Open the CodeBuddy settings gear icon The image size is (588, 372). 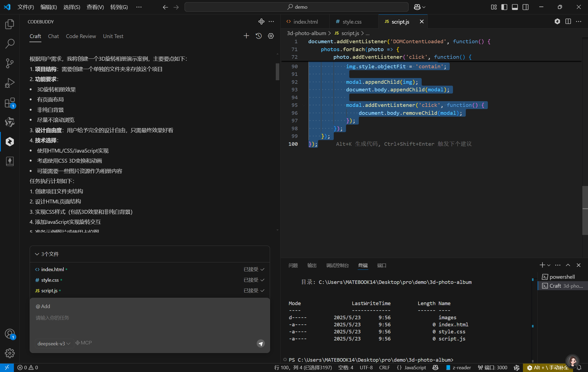click(x=271, y=36)
